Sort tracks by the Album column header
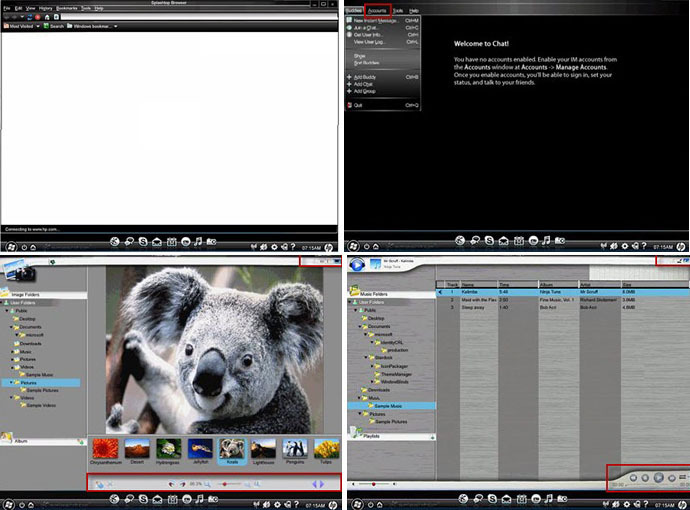 coord(558,285)
